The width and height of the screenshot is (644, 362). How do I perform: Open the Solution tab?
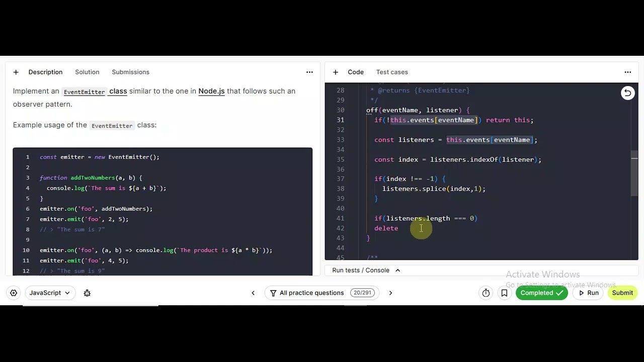pos(87,72)
